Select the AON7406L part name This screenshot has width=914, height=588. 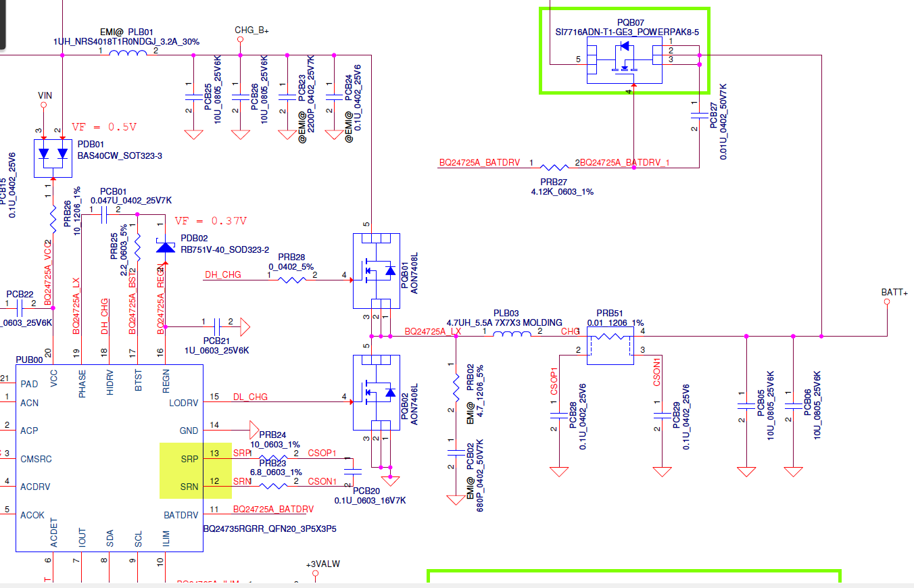[414, 403]
